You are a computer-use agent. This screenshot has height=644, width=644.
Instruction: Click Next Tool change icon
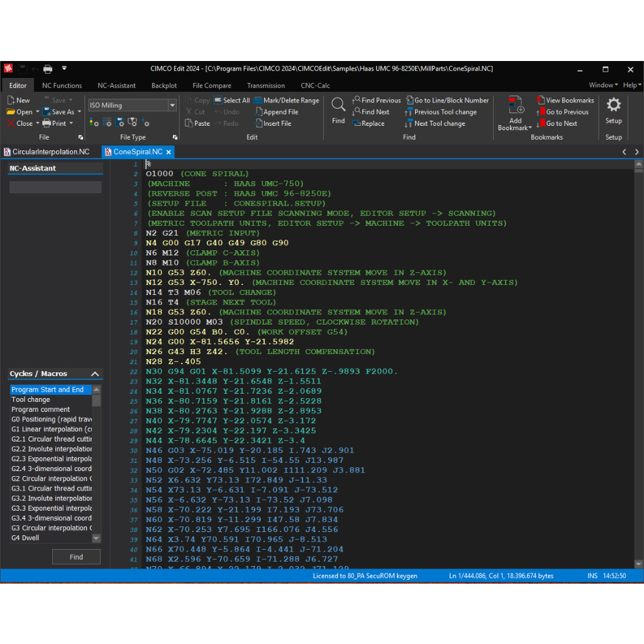409,123
